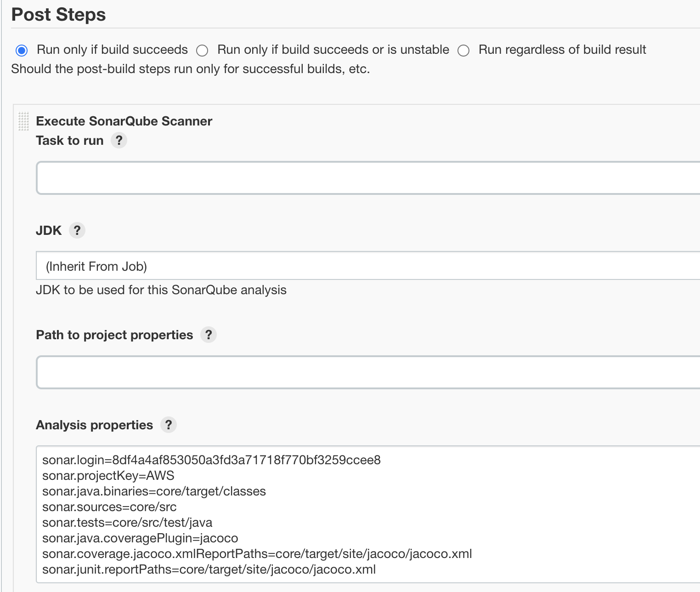Viewport: 700px width, 592px height.
Task: Select Run only if build succeeds
Action: (22, 50)
